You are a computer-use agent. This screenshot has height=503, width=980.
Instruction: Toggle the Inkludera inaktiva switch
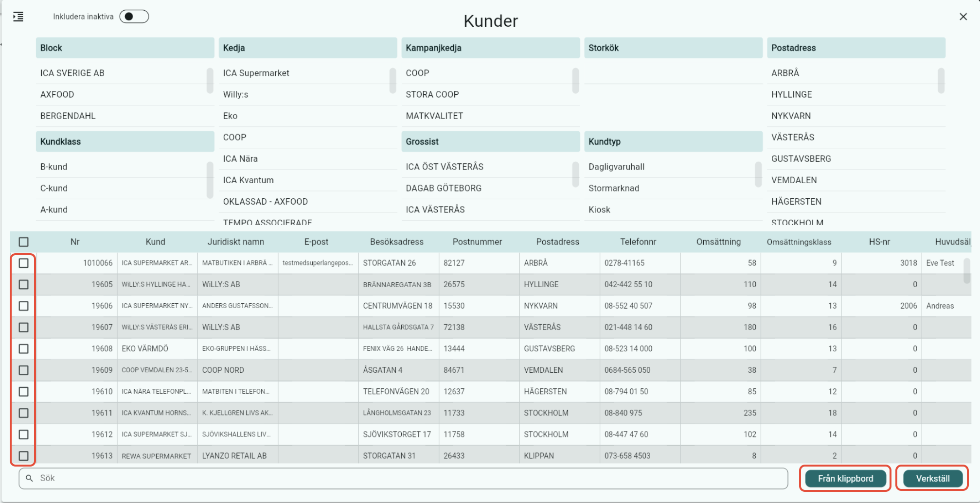point(134,17)
